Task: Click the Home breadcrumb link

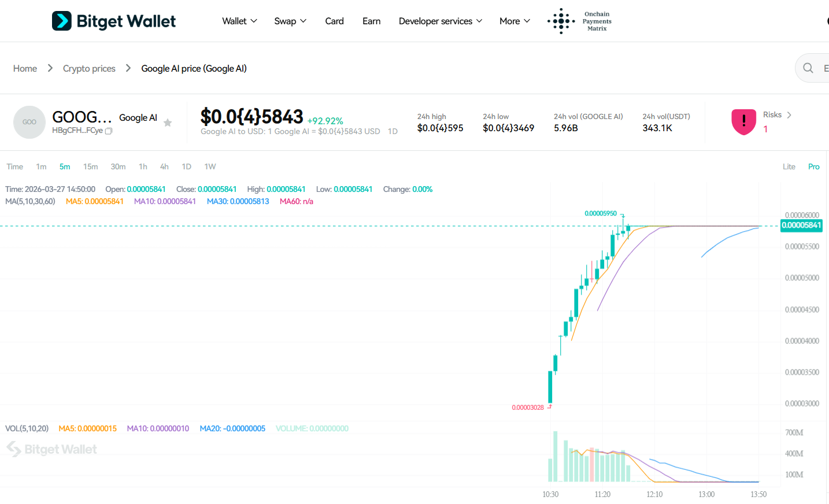Action: [25, 68]
